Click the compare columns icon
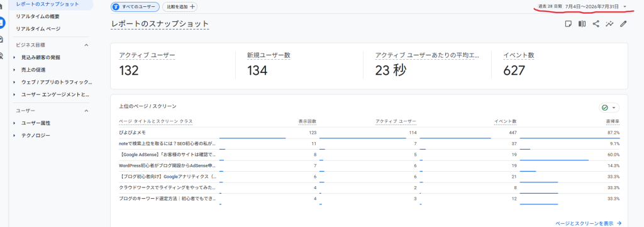644x227 pixels. click(x=582, y=24)
